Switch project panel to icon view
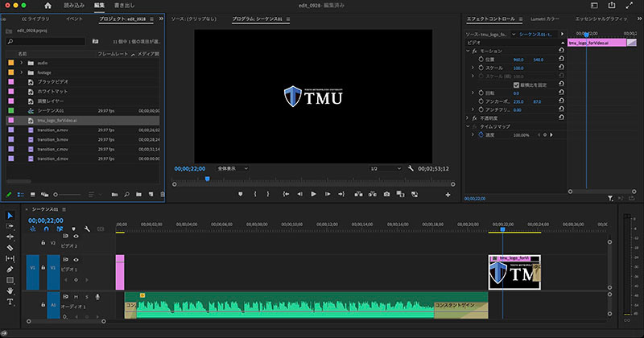 (x=33, y=194)
